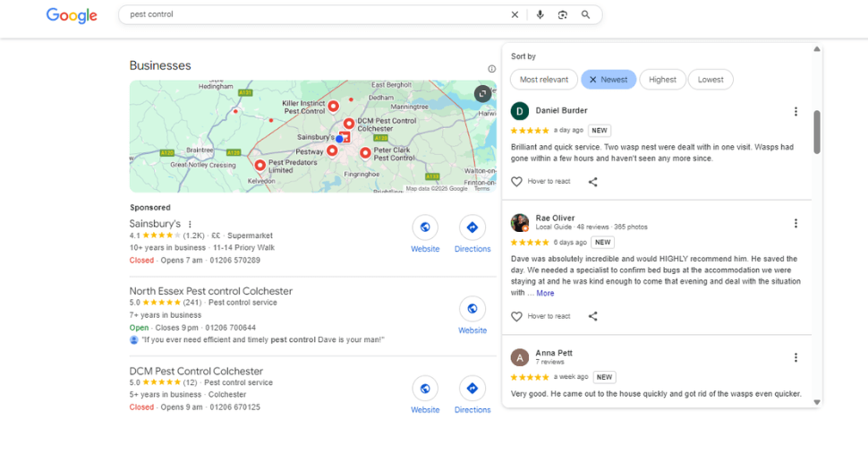Select Peter Clark Pest Control map pin
The height and width of the screenshot is (463, 868).
click(x=365, y=153)
